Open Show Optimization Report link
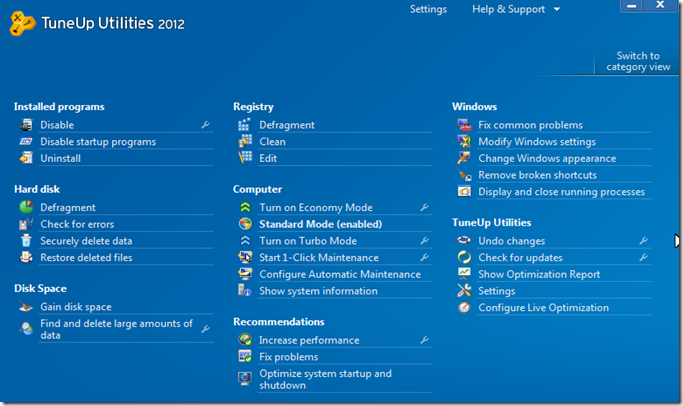This screenshot has width=683, height=406. tap(539, 274)
